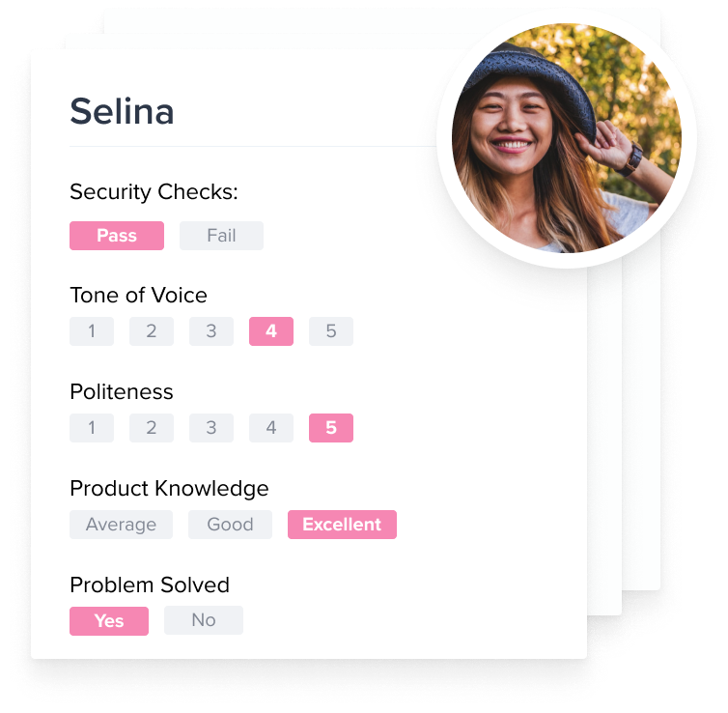Choose Average for Product Knowledge

click(122, 525)
